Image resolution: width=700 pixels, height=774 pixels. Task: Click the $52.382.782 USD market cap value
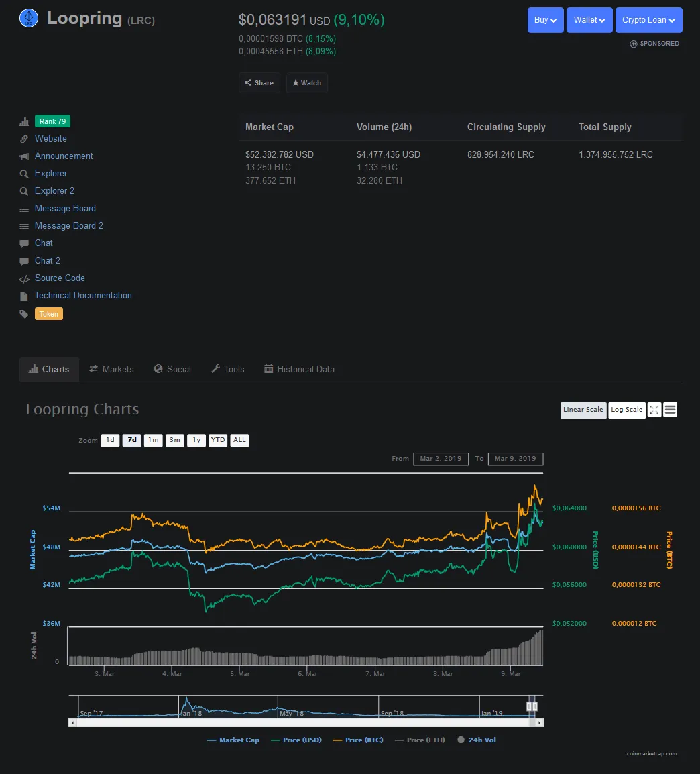[280, 154]
